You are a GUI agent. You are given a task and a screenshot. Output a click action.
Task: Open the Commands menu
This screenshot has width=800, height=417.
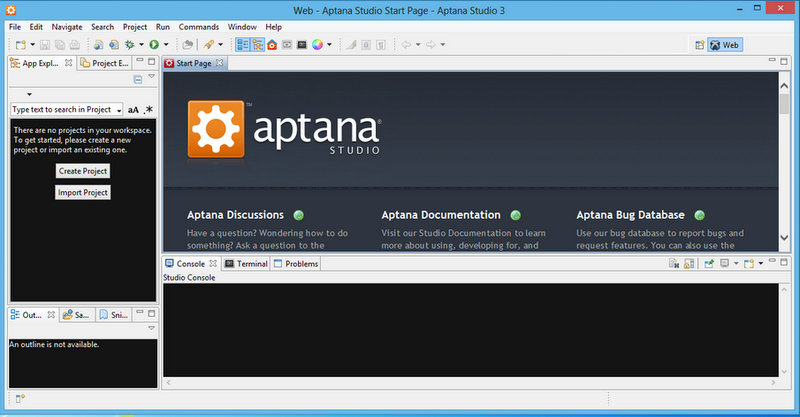(x=198, y=27)
